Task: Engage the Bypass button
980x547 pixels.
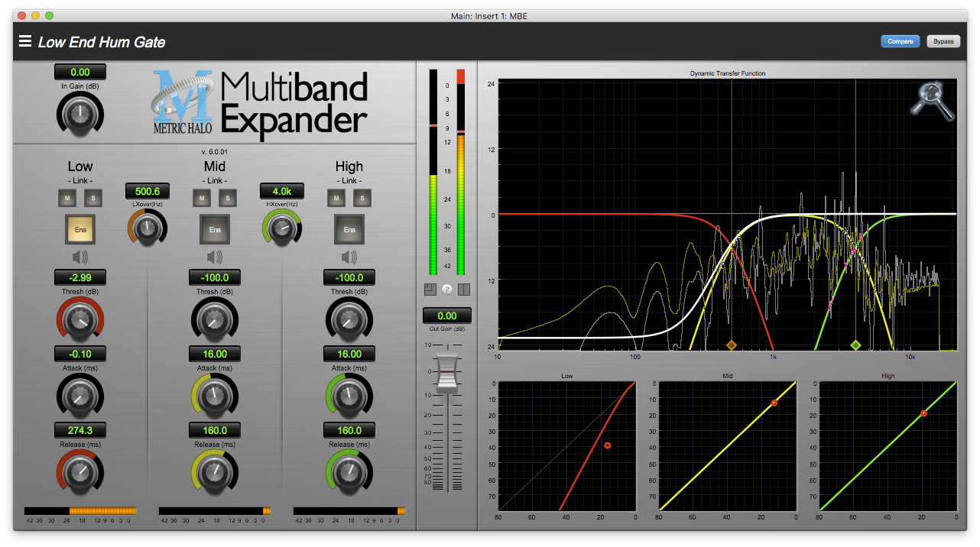Action: (943, 41)
